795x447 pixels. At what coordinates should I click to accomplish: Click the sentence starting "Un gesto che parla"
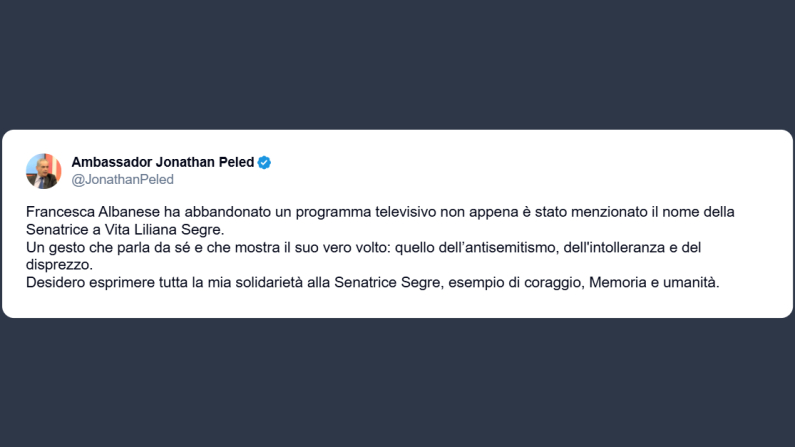tap(100, 248)
